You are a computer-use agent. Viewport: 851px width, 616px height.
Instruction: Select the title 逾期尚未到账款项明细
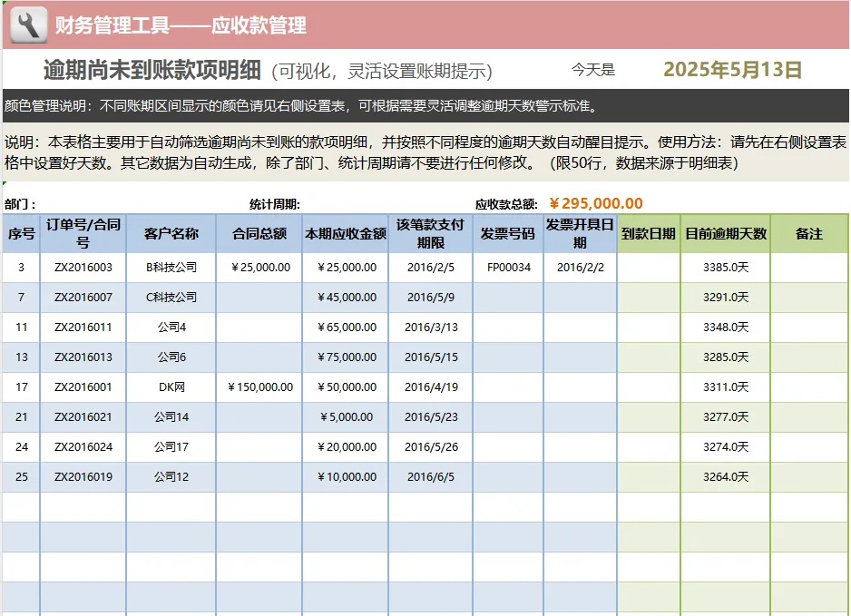point(152,70)
